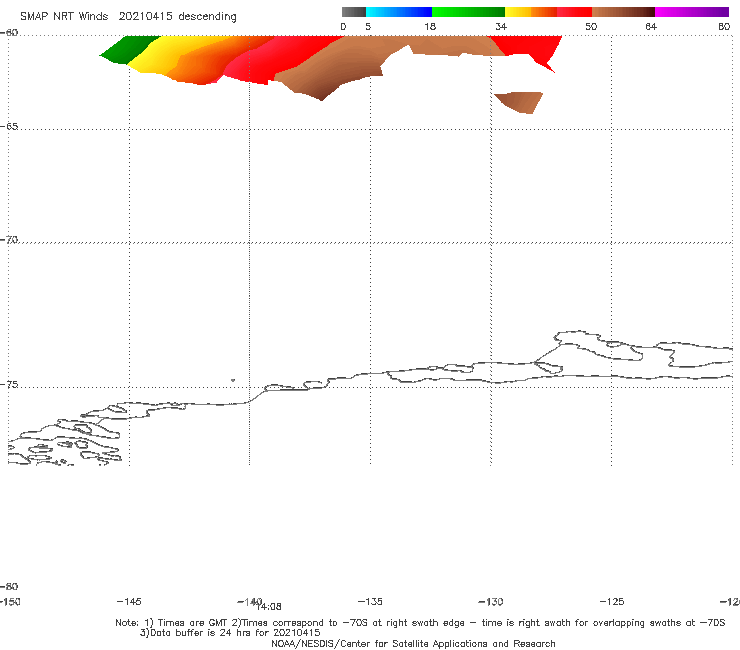Click the title 'SMAP NRT Winds'

[x=64, y=17]
